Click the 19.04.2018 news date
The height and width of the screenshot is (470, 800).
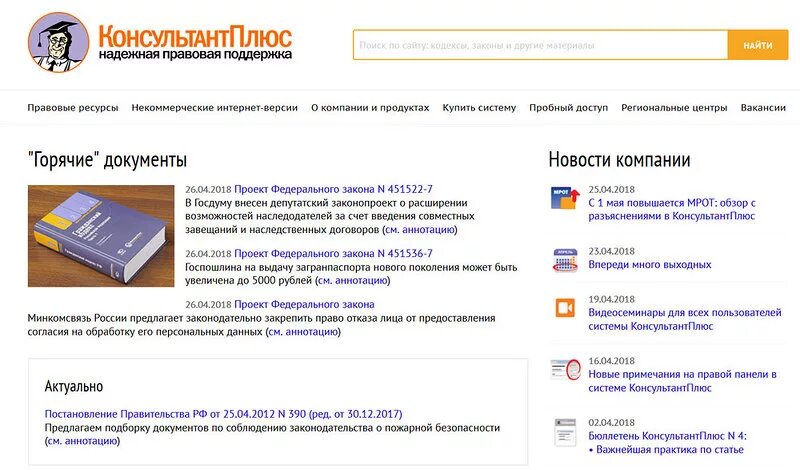pyautogui.click(x=611, y=299)
